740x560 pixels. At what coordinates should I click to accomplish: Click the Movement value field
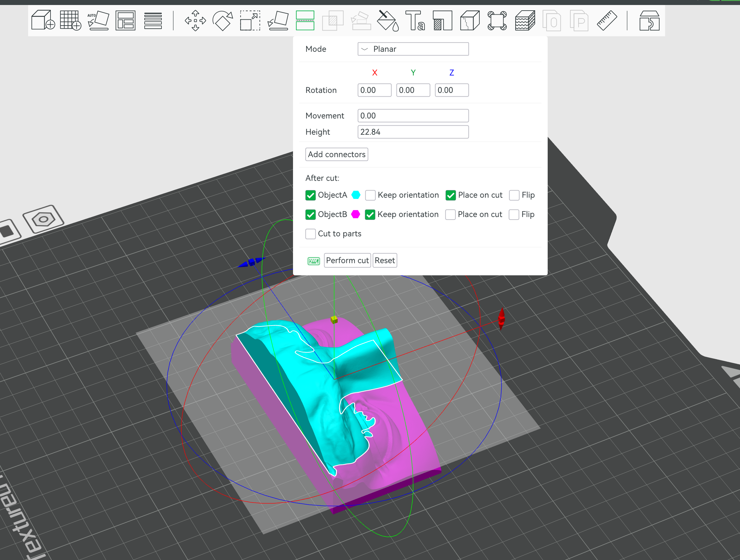pos(413,116)
